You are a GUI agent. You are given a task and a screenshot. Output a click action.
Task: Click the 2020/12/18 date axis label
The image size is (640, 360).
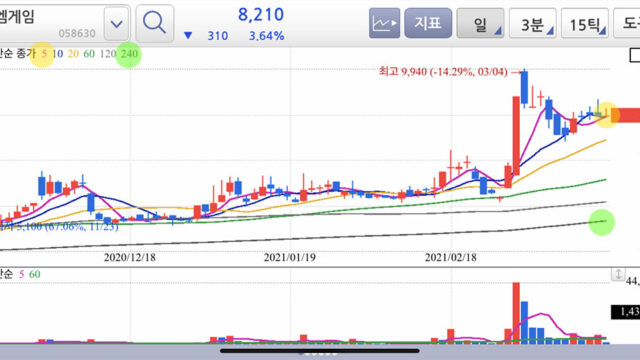[129, 258]
